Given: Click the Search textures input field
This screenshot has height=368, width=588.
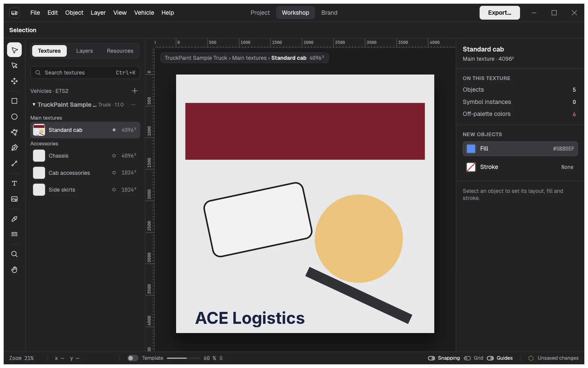Looking at the screenshot, I should (85, 73).
